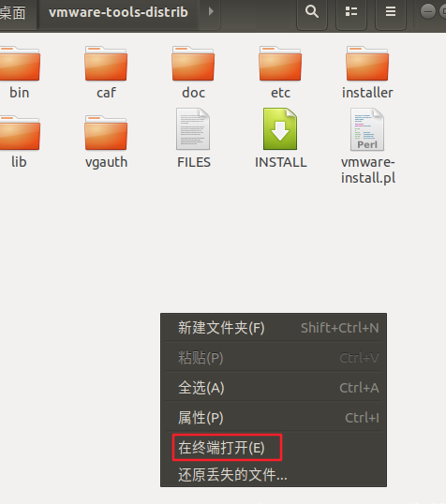Select the vgauth folder icon
The height and width of the screenshot is (504, 446).
106,133
